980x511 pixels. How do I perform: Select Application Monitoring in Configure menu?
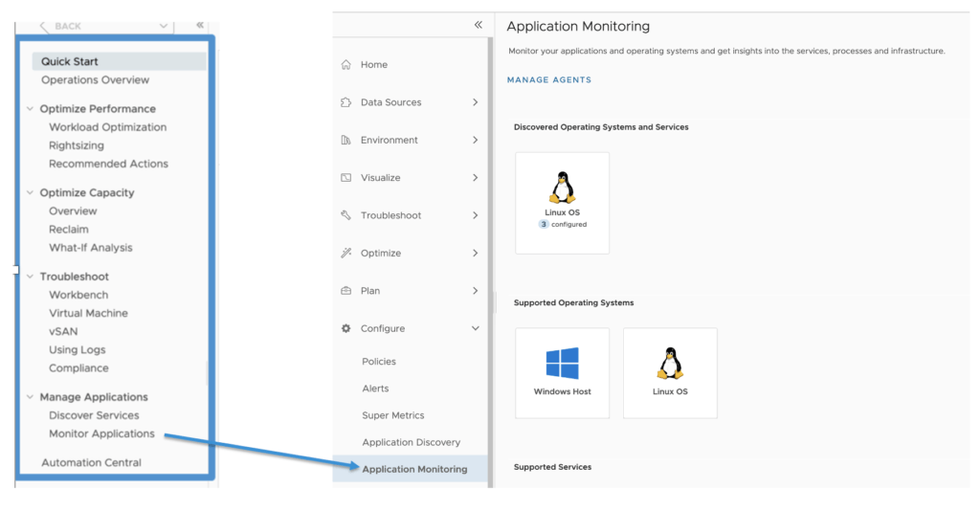[x=414, y=469]
